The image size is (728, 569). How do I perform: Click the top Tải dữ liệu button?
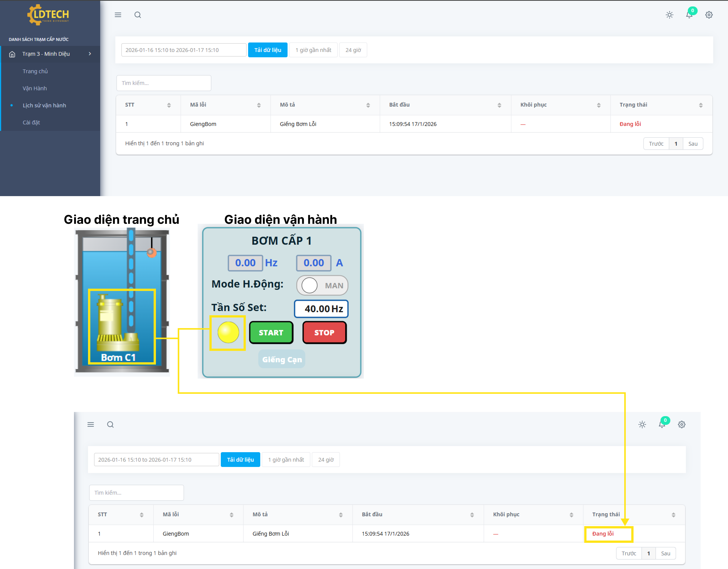(x=268, y=50)
